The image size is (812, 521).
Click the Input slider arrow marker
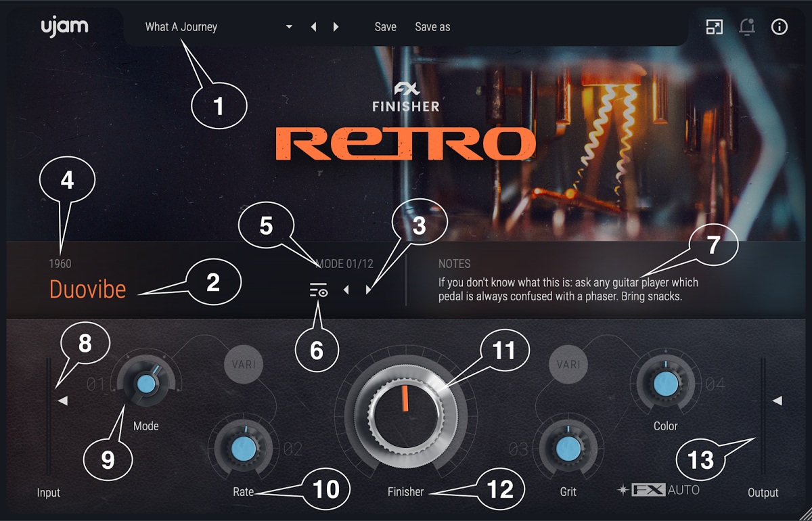coord(62,401)
